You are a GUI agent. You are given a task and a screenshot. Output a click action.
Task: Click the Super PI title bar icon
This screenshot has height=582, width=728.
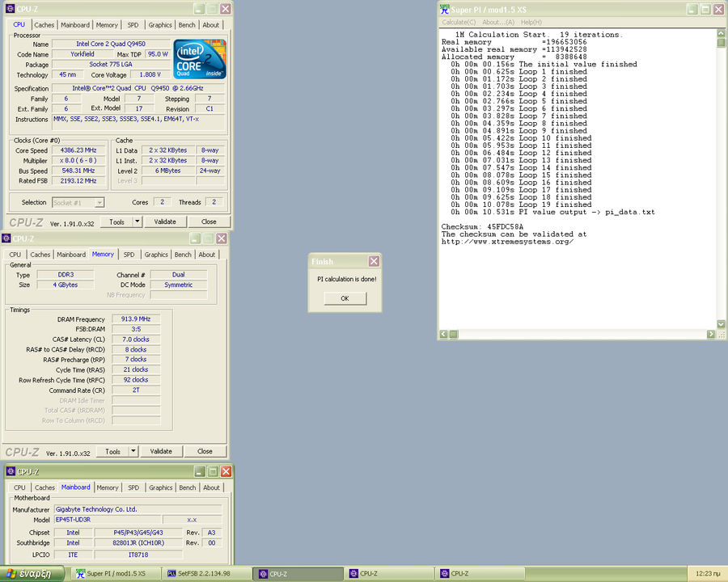tap(445, 9)
